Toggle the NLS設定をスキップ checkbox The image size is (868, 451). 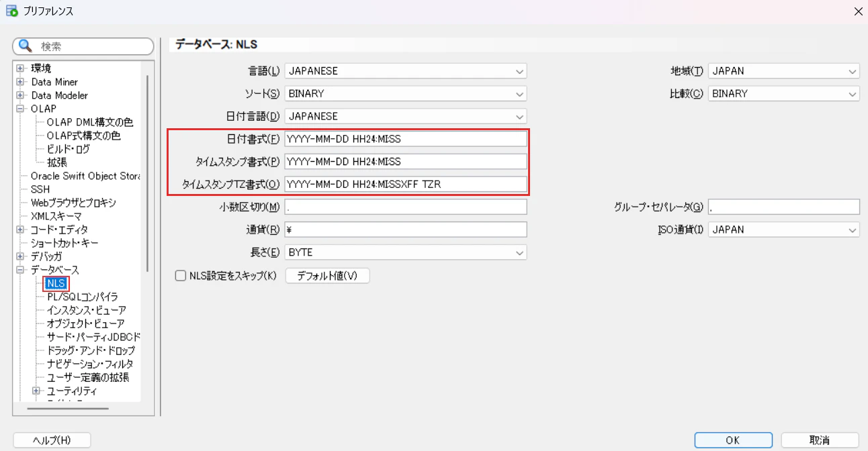[180, 275]
